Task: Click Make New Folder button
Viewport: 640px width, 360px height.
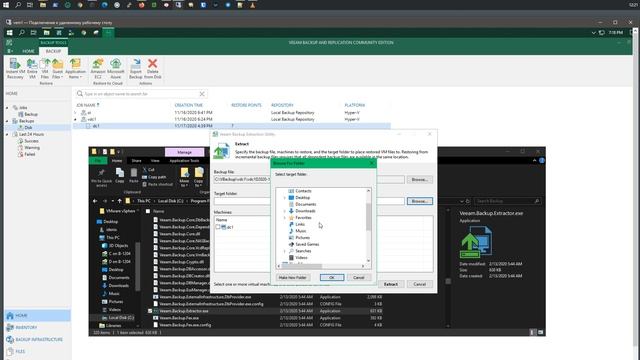Action: coord(292,278)
